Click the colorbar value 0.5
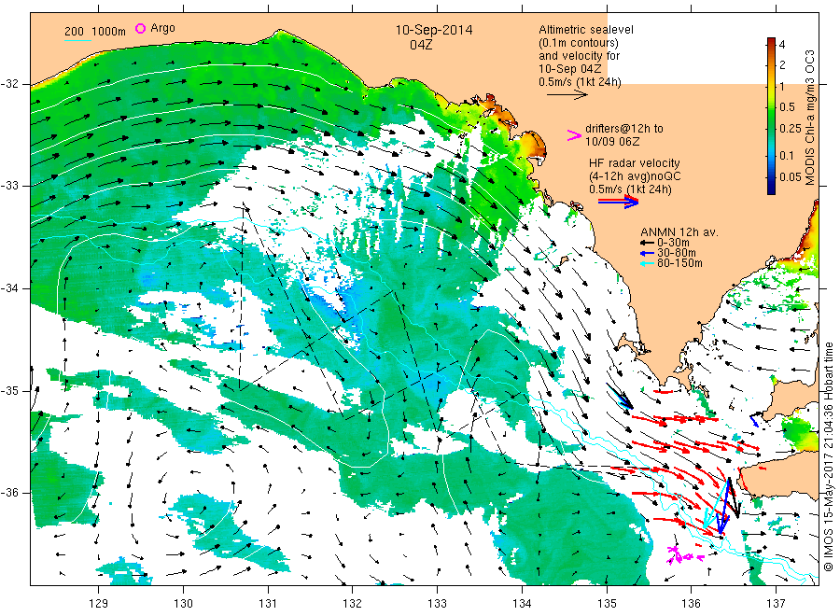Screen dimensions: 840x616 point(788,106)
